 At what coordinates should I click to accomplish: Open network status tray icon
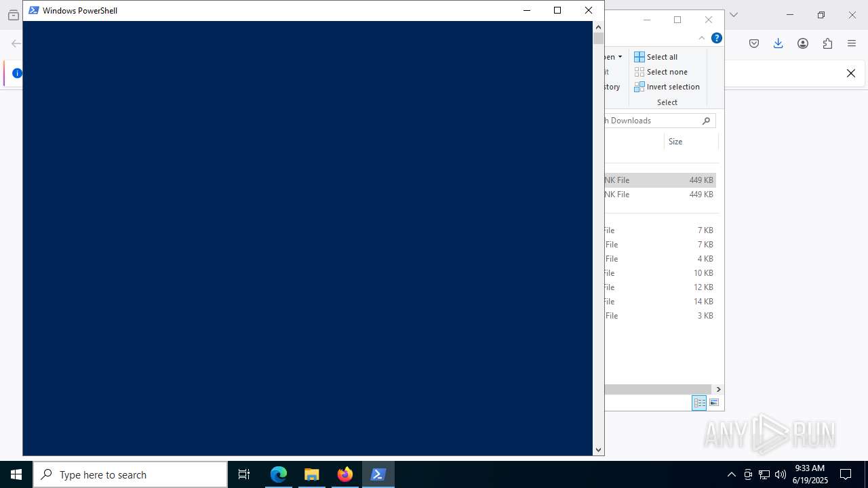(x=764, y=474)
